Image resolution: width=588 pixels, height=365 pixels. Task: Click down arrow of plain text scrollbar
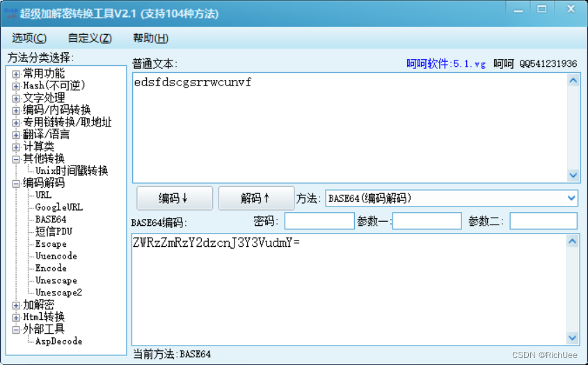tap(573, 175)
